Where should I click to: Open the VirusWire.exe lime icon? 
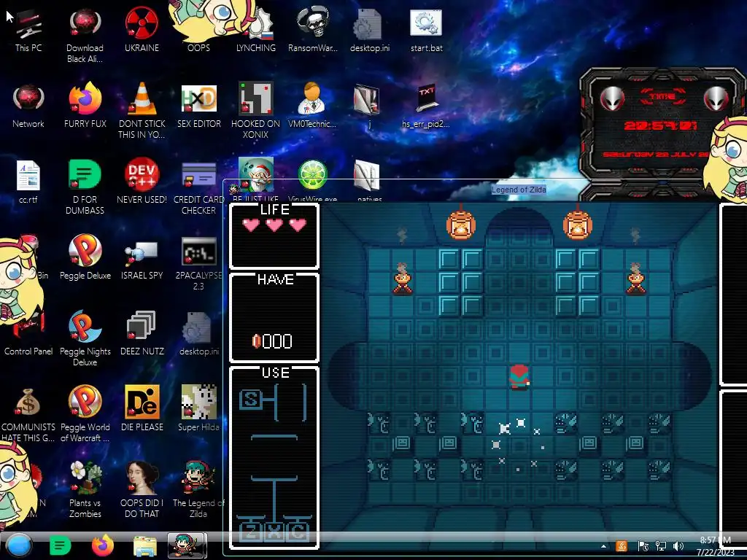(x=312, y=182)
